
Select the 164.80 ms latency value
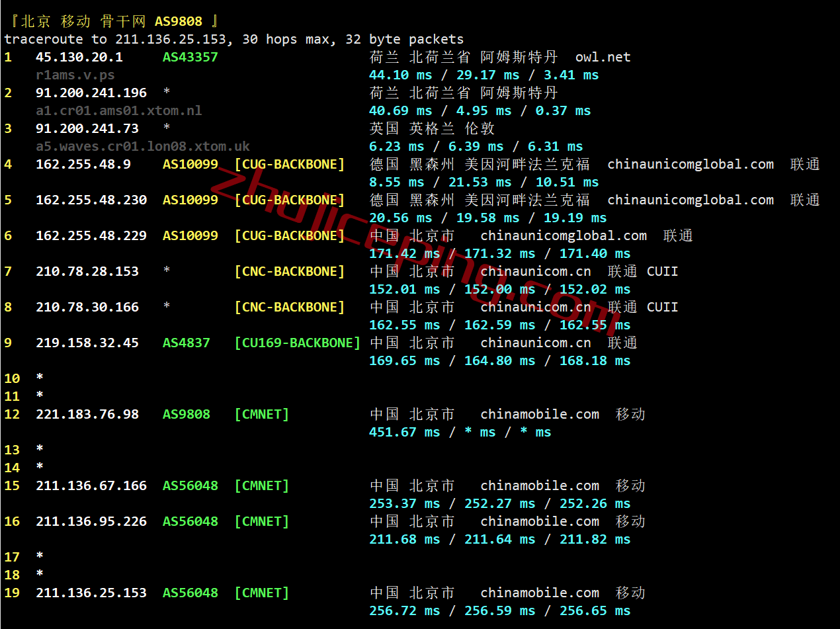500,360
